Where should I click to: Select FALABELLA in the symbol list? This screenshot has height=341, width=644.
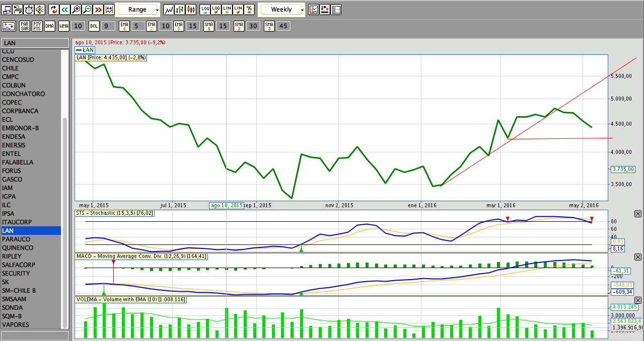click(18, 162)
